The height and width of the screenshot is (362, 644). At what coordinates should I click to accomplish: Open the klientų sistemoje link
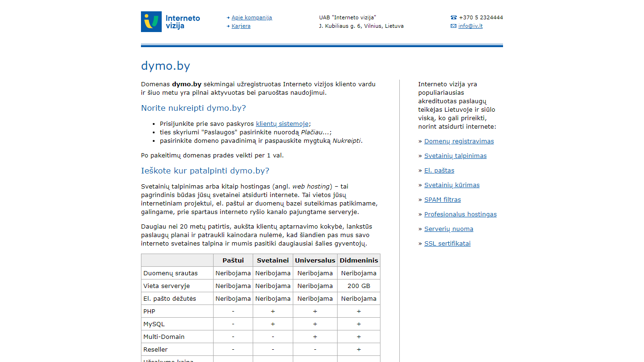(x=282, y=123)
